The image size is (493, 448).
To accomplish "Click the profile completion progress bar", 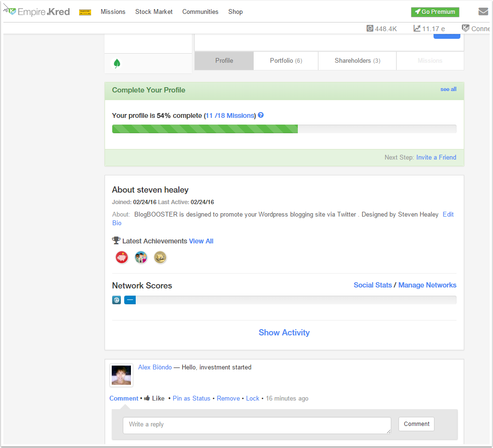I will (284, 129).
